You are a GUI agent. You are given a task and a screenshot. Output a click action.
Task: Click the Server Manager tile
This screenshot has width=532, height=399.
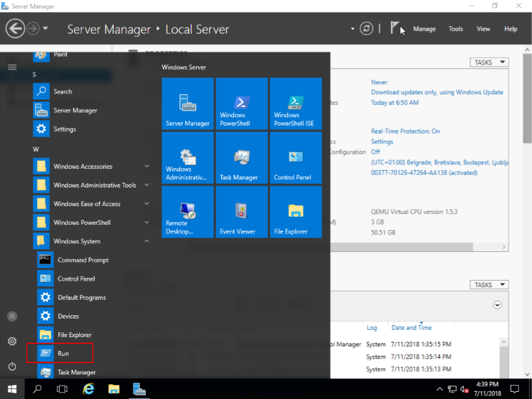[x=188, y=104]
